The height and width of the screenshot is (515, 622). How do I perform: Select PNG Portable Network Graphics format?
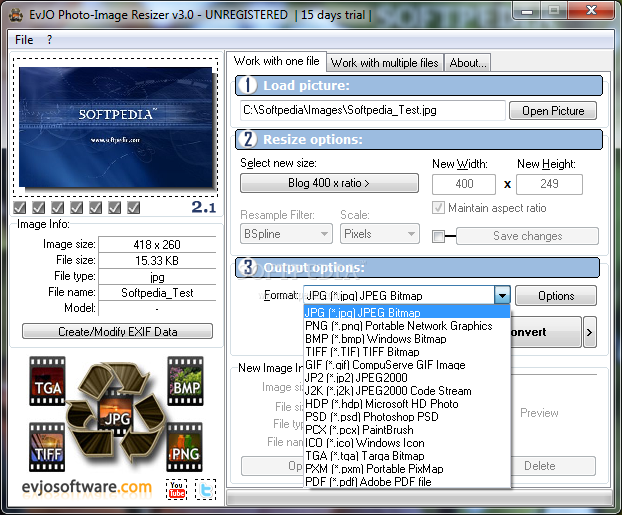pyautogui.click(x=407, y=326)
